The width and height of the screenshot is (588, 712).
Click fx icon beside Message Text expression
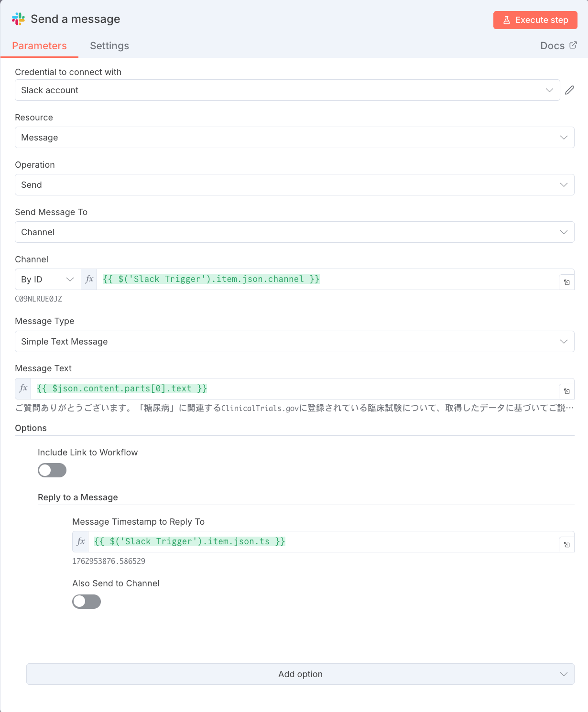(x=23, y=388)
